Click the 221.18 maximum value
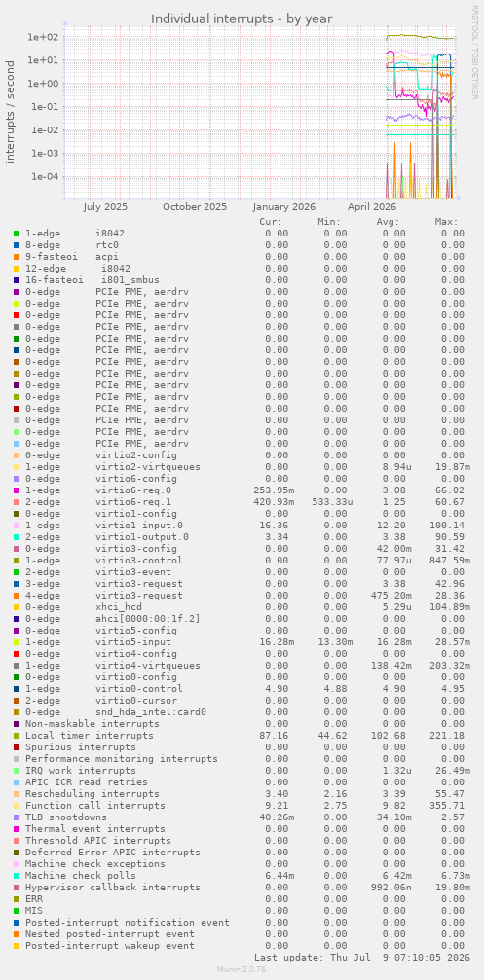The image size is (484, 980). click(446, 736)
